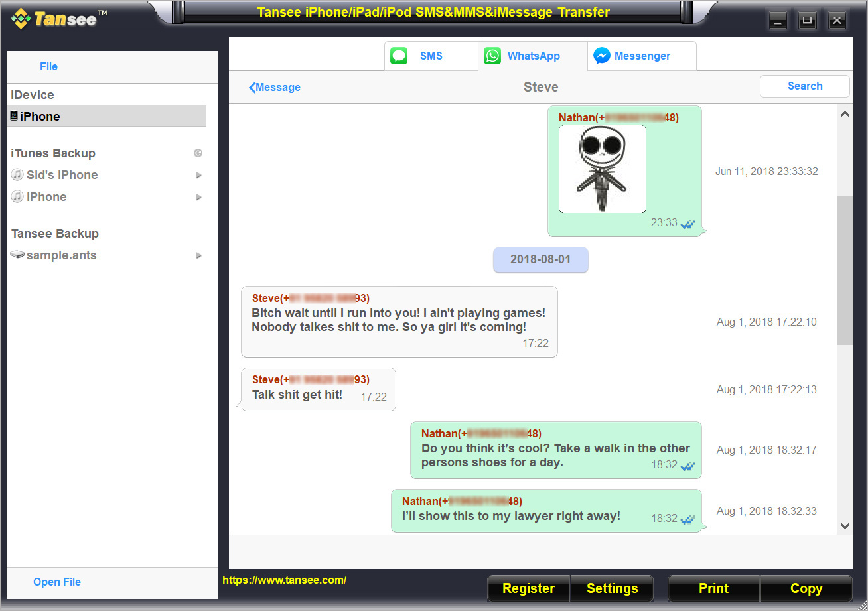Select the iPhone device under iDevice
Viewport: 868px width, 611px height.
pos(40,117)
